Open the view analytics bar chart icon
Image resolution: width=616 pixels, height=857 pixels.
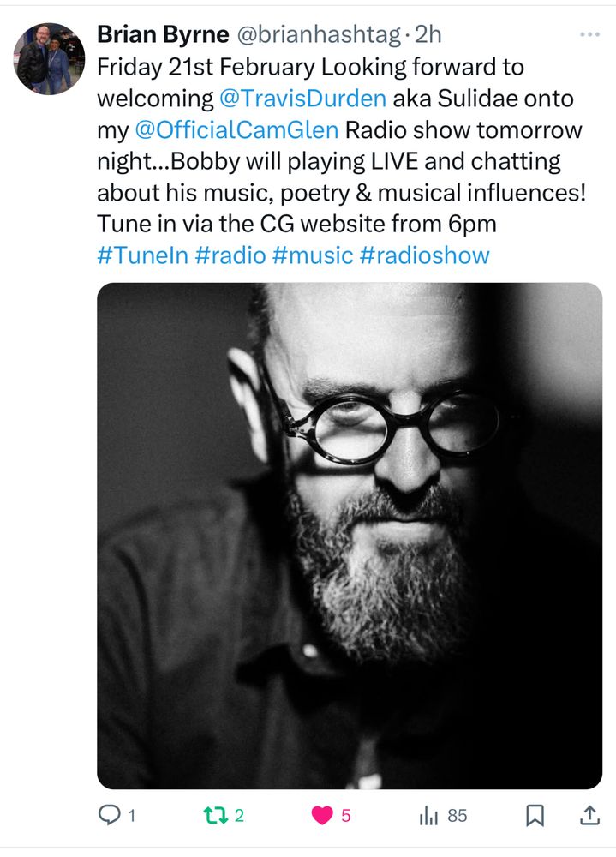pos(428,816)
